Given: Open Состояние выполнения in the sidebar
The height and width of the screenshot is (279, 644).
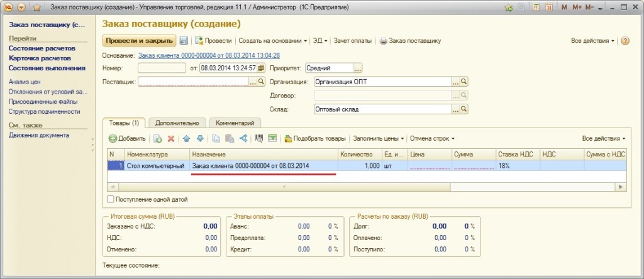Looking at the screenshot, I should [47, 68].
